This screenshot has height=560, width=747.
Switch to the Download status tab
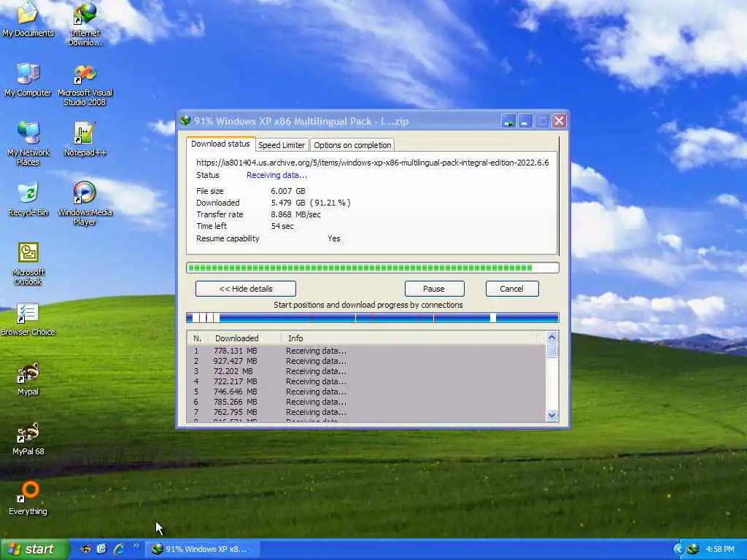(x=220, y=144)
